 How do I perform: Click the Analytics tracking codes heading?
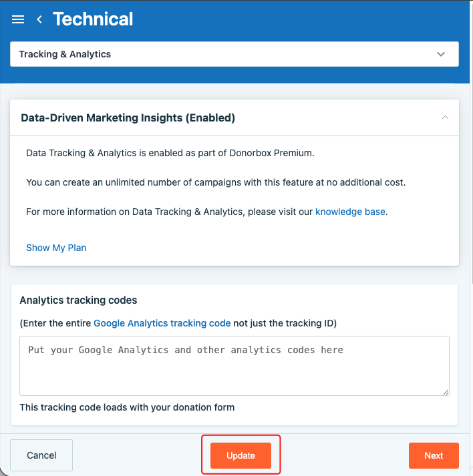[x=78, y=300]
